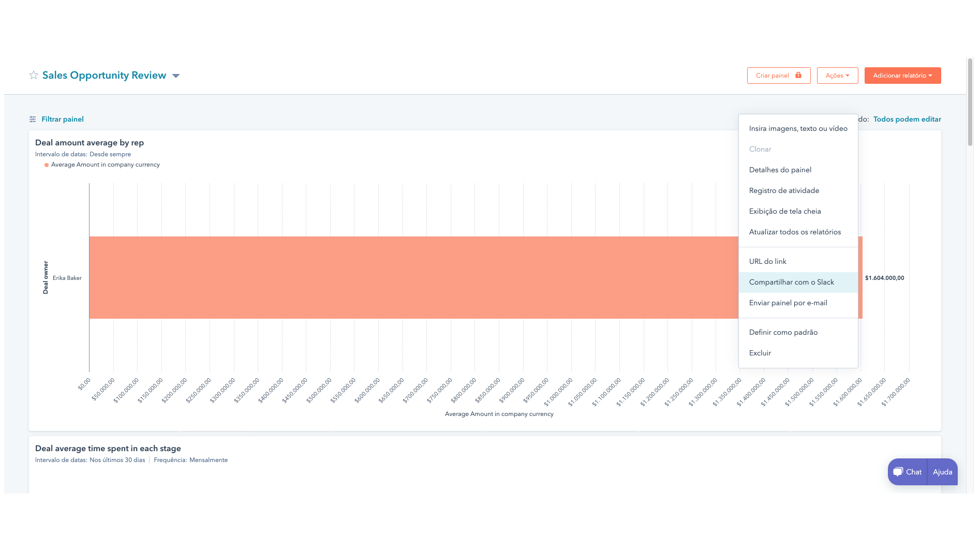The image size is (980, 551).
Task: Click the Frequência: Mensalmente text
Action: tap(190, 460)
